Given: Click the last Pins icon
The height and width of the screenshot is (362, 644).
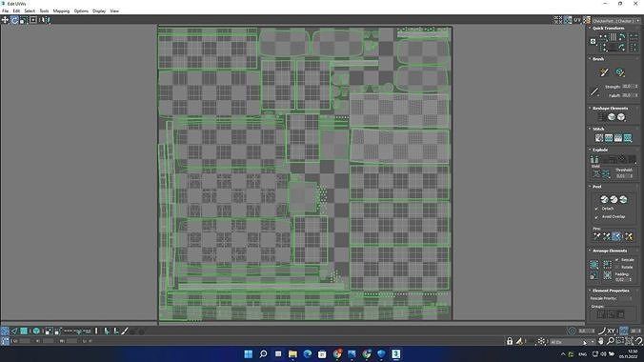Looking at the screenshot, I should coord(629,236).
